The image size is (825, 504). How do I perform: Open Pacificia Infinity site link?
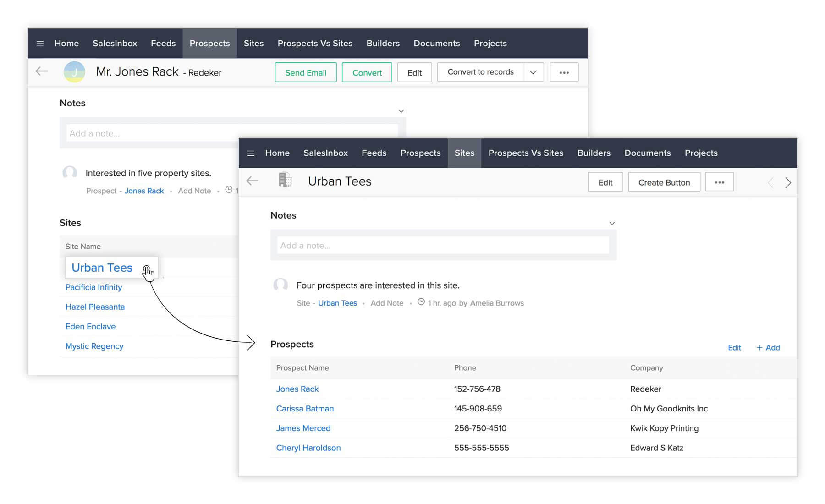tap(93, 287)
